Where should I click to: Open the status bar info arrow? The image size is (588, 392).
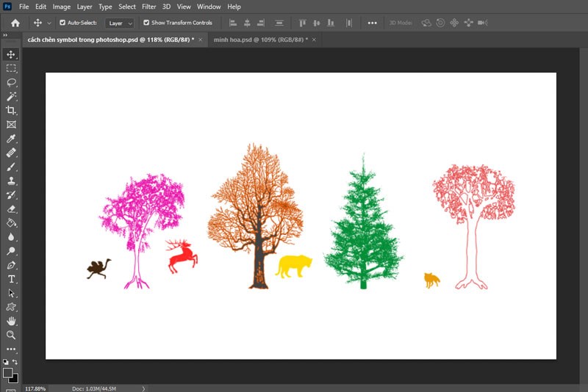(143, 388)
